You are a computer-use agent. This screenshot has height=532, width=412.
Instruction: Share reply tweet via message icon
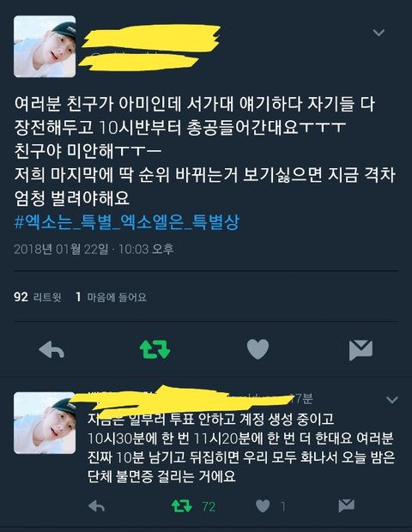(347, 506)
